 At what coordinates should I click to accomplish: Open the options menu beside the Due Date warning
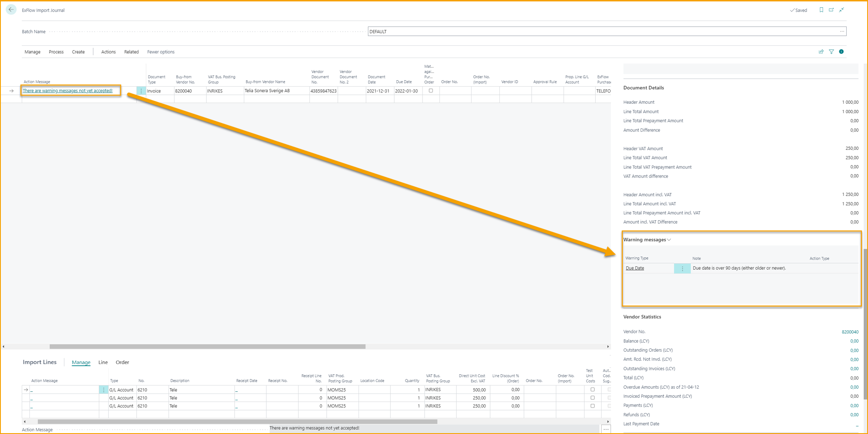[682, 268]
